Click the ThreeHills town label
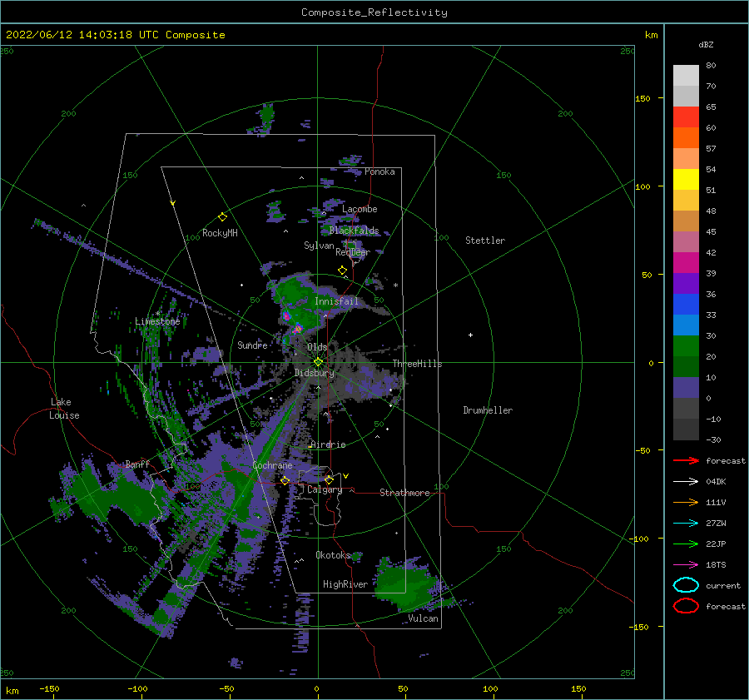Screen dimensions: 749x700 tap(418, 364)
